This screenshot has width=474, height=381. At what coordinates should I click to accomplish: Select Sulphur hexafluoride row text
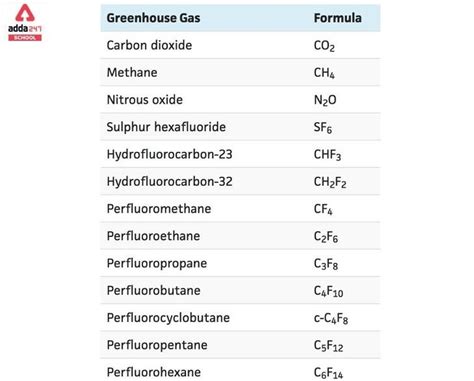point(166,127)
